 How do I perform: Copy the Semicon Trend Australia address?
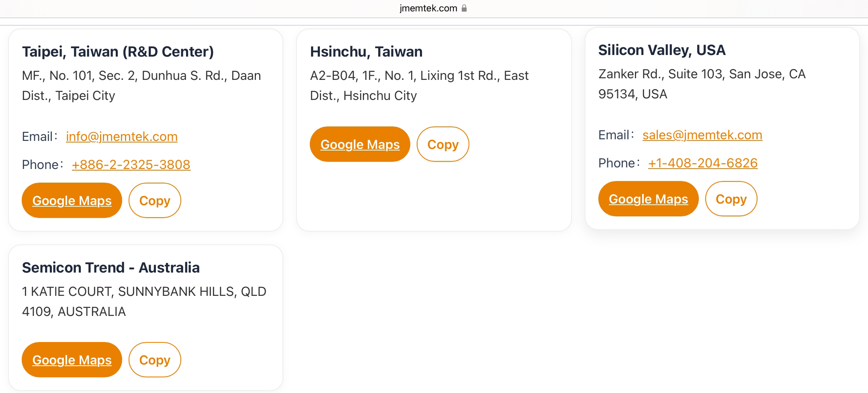tap(155, 360)
